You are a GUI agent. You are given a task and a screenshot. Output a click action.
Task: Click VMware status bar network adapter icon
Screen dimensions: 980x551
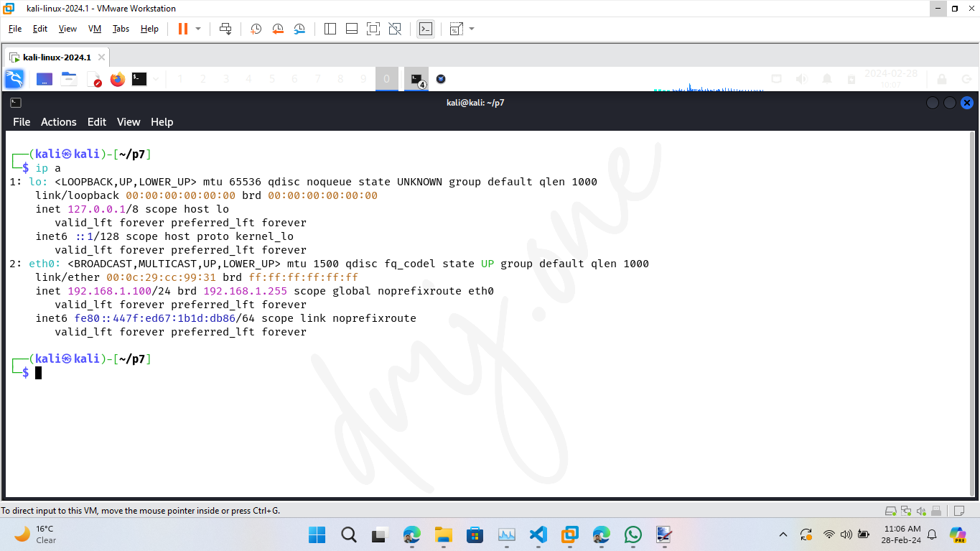pyautogui.click(x=906, y=511)
